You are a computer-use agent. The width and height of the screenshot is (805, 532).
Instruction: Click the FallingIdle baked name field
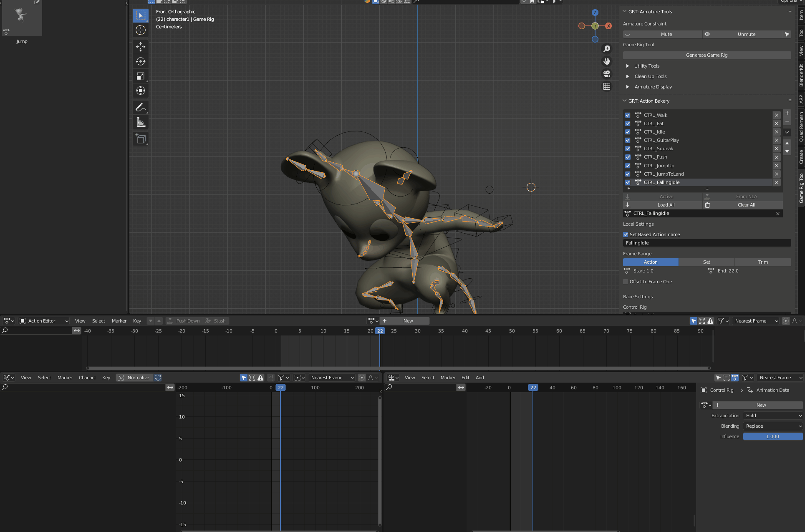(x=707, y=243)
